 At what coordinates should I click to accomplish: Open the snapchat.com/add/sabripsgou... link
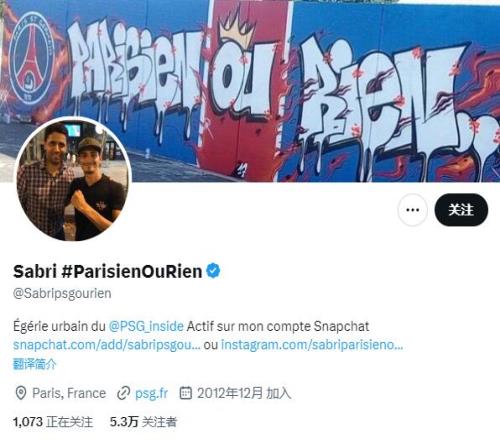pyautogui.click(x=107, y=345)
